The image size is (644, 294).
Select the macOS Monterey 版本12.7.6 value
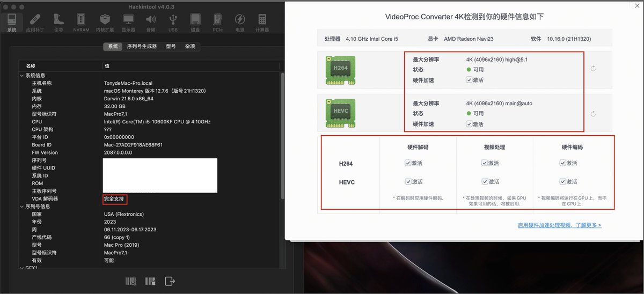(x=154, y=91)
